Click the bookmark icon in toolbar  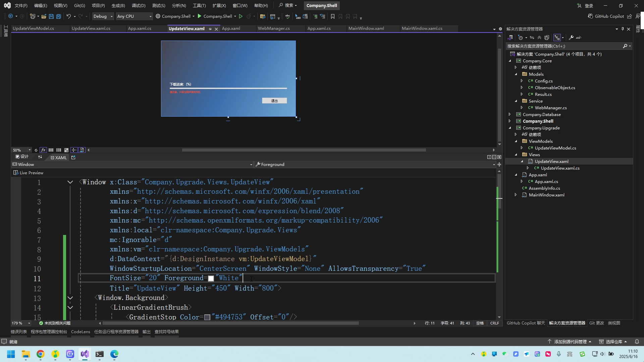point(333,16)
